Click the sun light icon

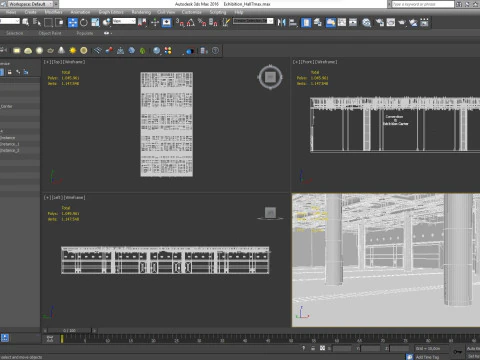pyautogui.click(x=72, y=51)
